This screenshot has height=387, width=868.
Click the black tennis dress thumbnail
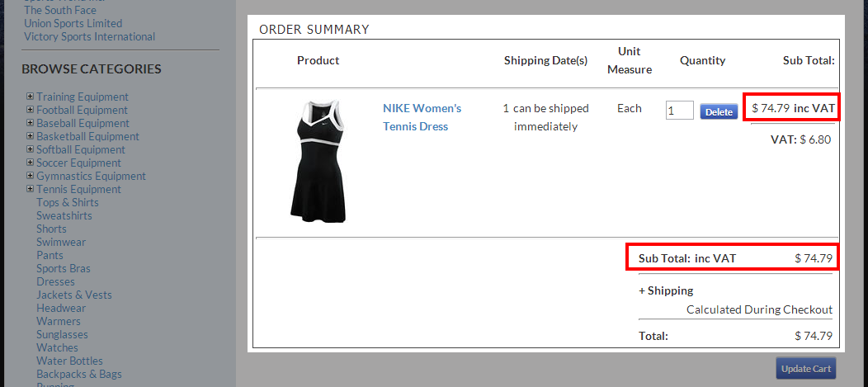click(318, 161)
